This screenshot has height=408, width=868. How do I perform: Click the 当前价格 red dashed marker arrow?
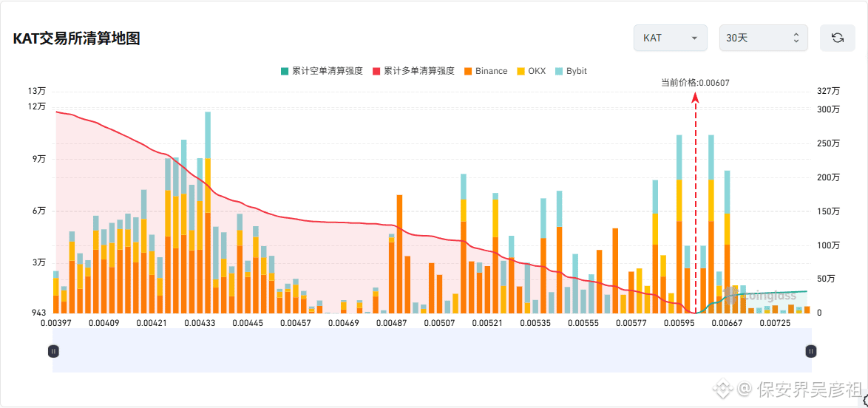[x=696, y=98]
